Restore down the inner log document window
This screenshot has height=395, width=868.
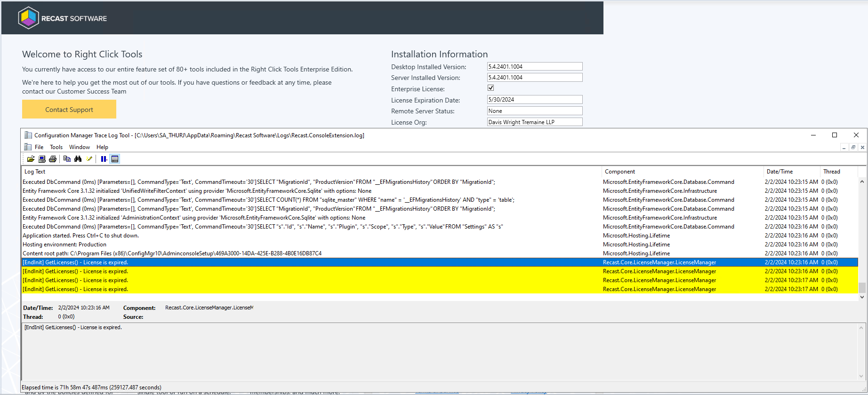pos(853,148)
